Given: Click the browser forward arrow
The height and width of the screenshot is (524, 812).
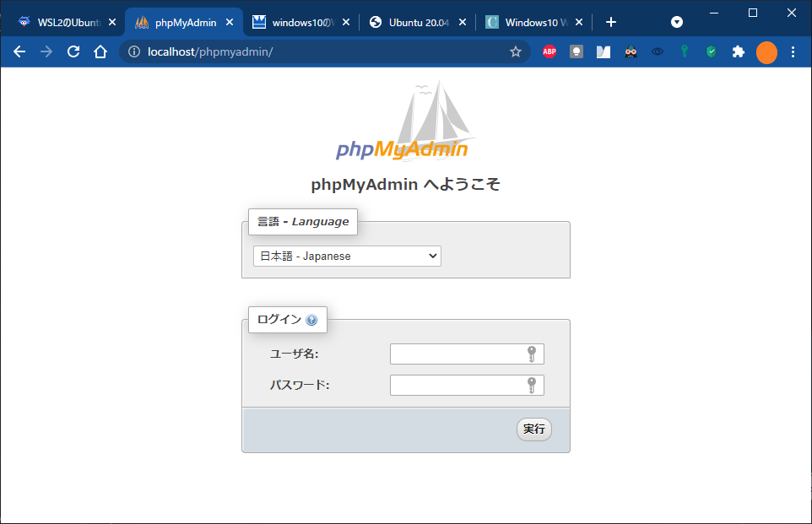Looking at the screenshot, I should click(46, 51).
